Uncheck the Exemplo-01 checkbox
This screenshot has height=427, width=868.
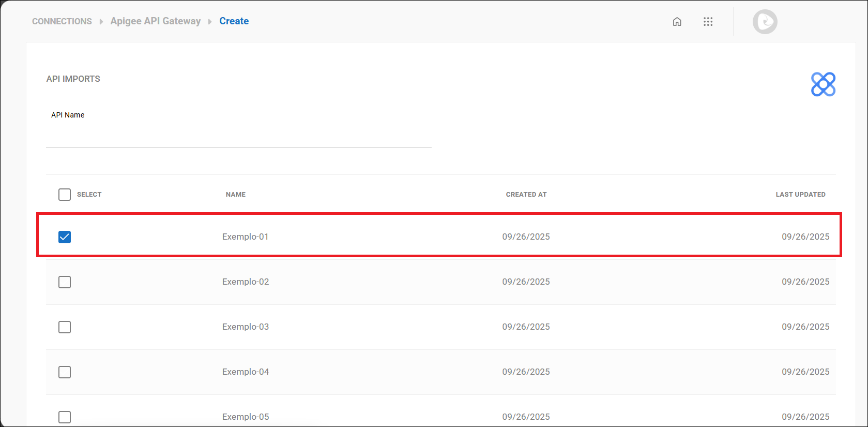tap(65, 237)
